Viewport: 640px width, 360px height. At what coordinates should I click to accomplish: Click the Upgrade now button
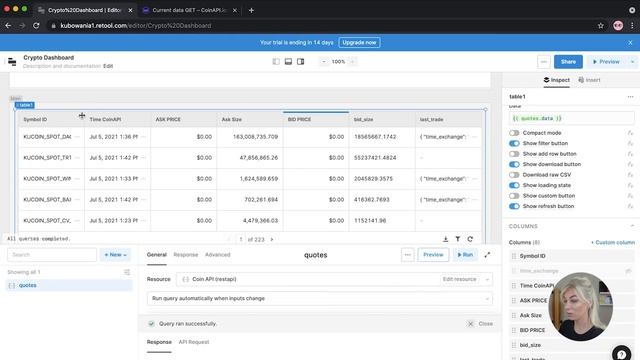(x=359, y=42)
